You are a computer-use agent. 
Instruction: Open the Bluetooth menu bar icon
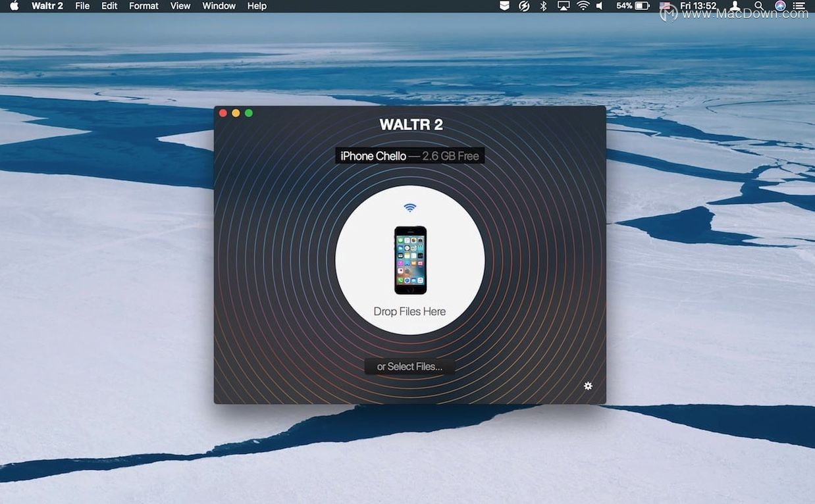pos(544,6)
